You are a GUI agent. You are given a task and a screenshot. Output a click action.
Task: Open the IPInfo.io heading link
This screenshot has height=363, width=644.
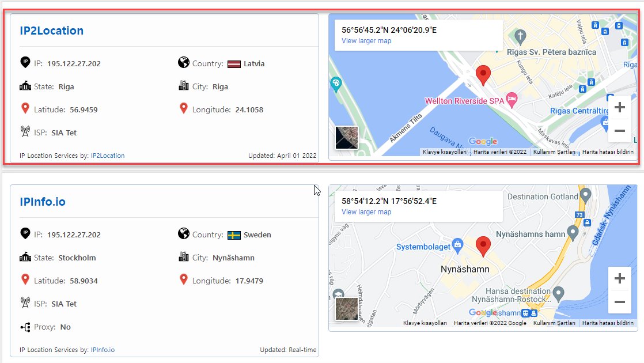(x=42, y=202)
